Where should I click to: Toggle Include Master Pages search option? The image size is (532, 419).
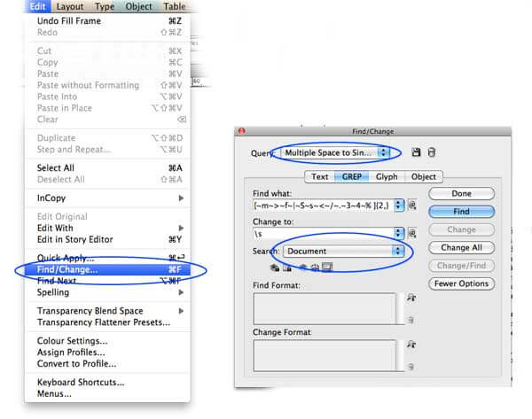click(315, 268)
